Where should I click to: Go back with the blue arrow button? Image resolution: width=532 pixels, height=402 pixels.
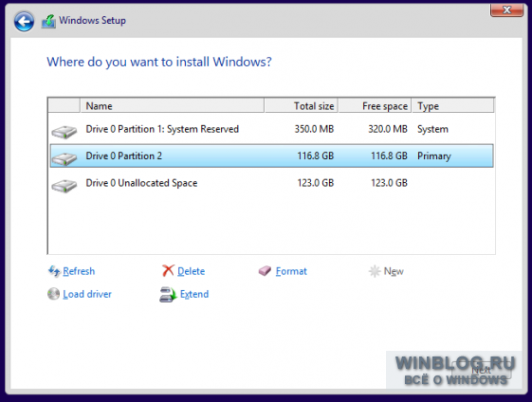point(24,22)
